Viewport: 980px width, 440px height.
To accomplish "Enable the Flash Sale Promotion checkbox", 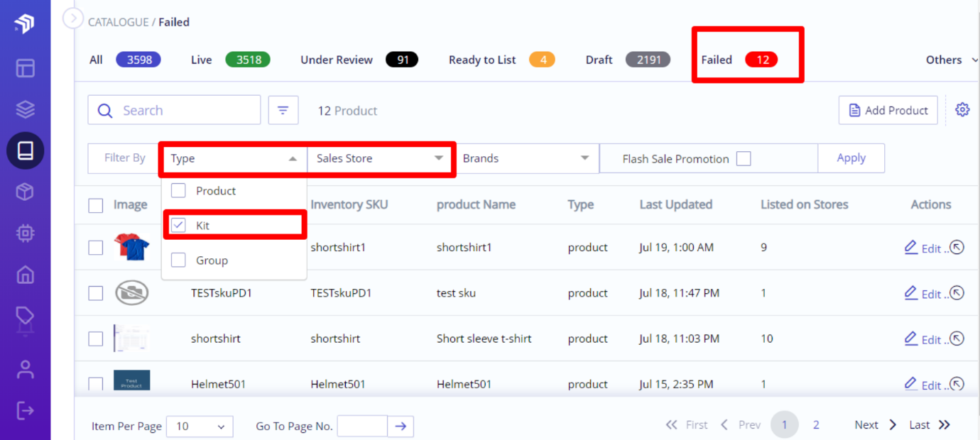I will [x=744, y=159].
